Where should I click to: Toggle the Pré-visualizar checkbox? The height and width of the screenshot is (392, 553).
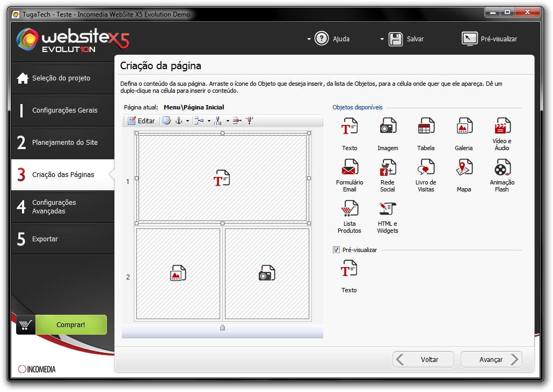[336, 250]
